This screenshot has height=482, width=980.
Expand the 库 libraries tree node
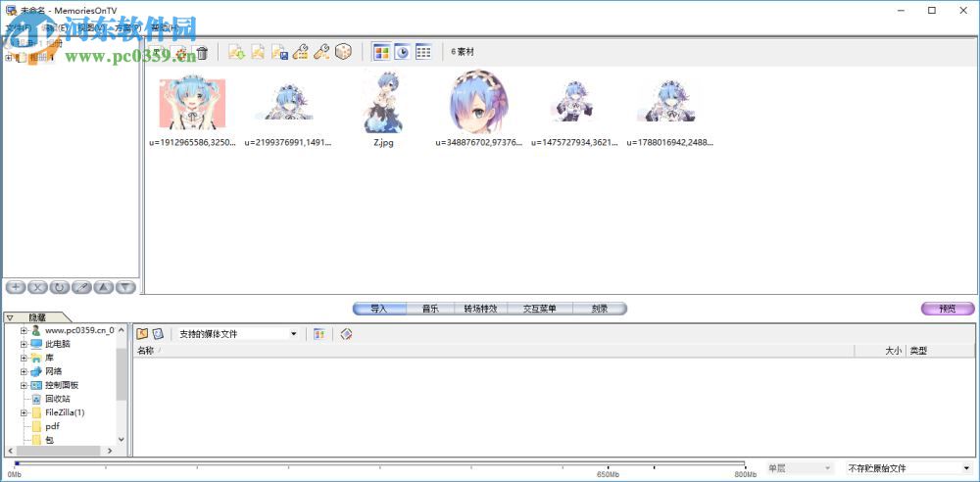[x=24, y=358]
